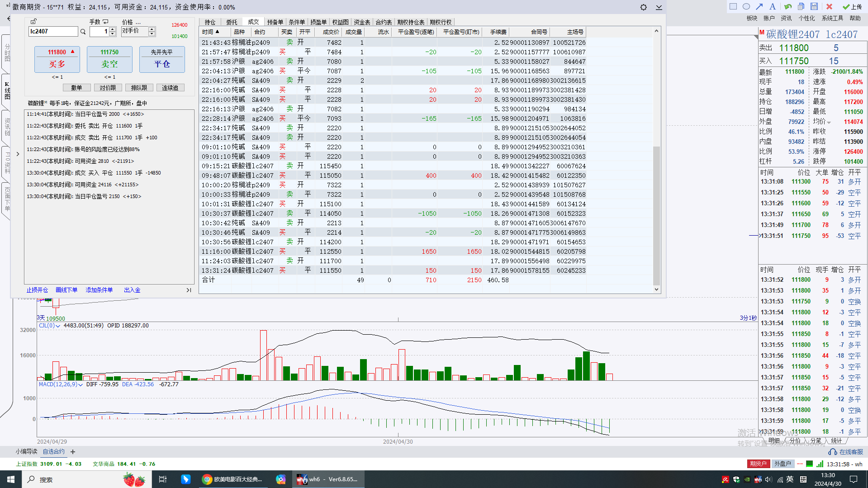Click the 上传 upload checkmark button

pyautogui.click(x=852, y=6)
